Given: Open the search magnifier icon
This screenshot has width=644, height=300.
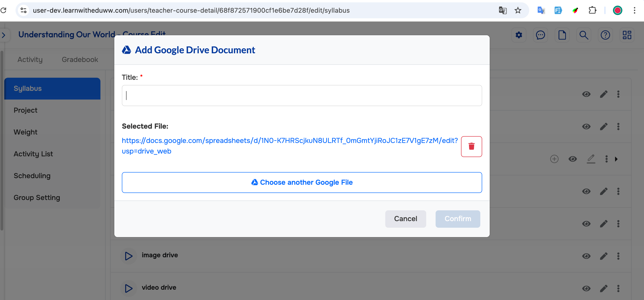Looking at the screenshot, I should (584, 35).
